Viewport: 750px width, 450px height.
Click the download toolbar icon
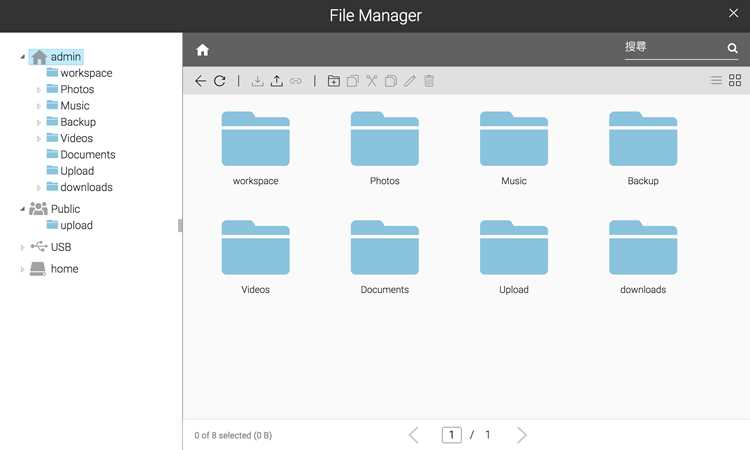point(257,81)
